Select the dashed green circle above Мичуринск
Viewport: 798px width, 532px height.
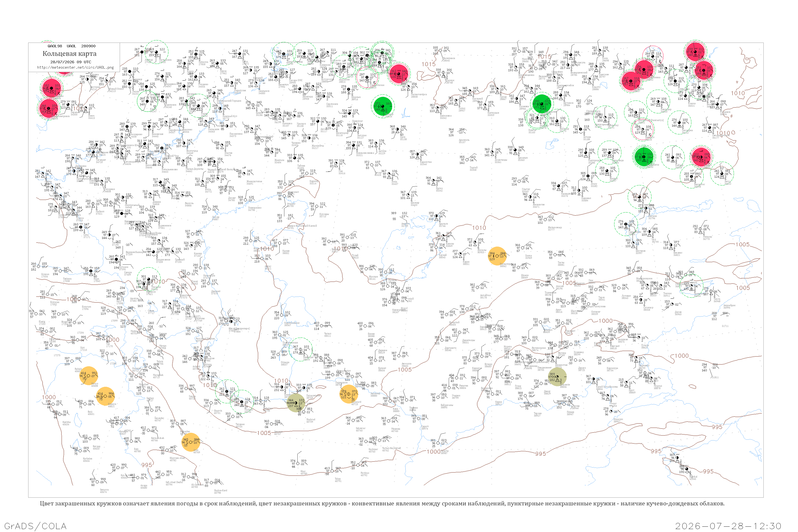click(156, 52)
